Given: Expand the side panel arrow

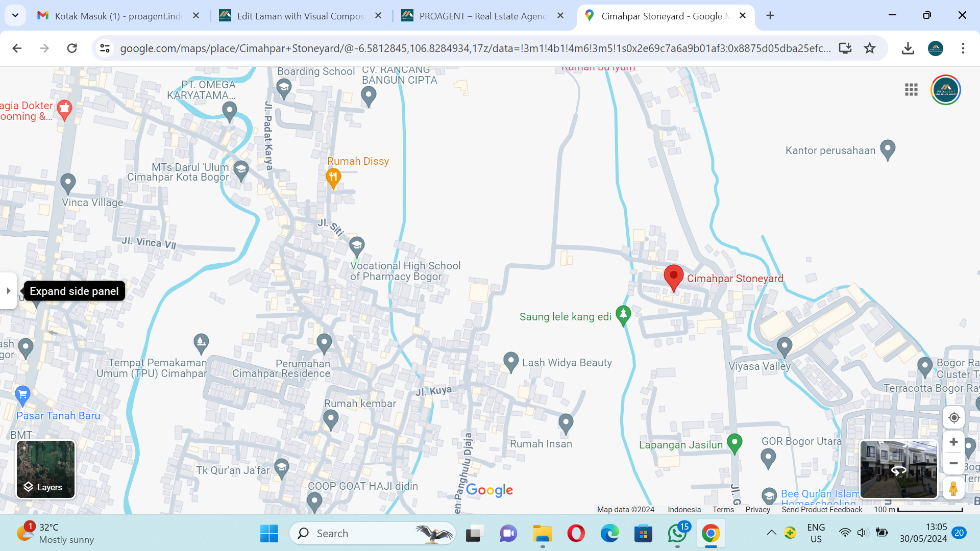Looking at the screenshot, I should point(8,291).
